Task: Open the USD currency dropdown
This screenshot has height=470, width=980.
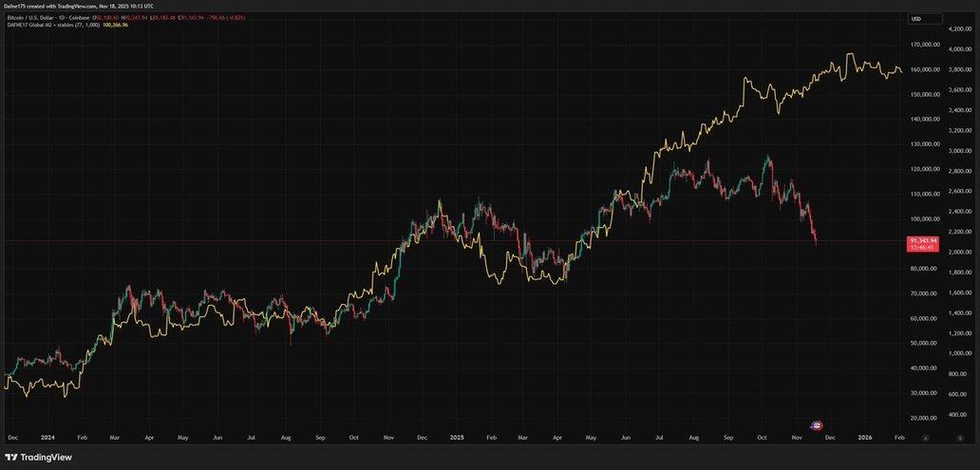Action: coord(926,19)
